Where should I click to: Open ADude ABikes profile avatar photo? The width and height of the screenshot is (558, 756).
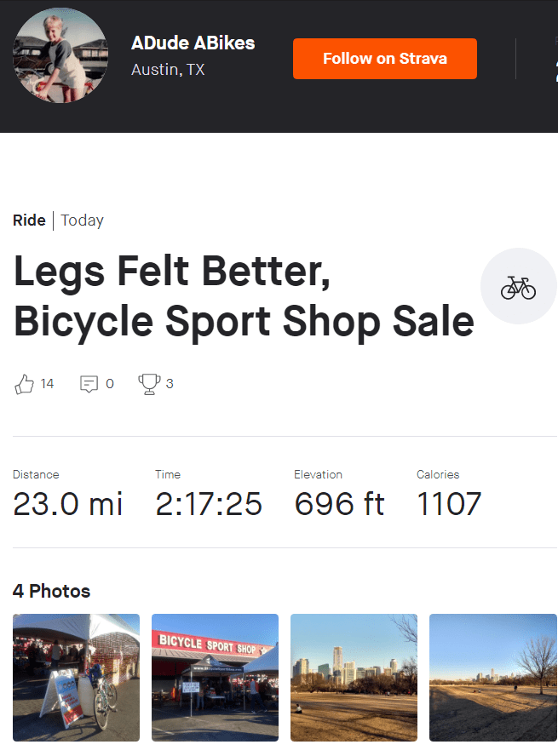(x=60, y=55)
